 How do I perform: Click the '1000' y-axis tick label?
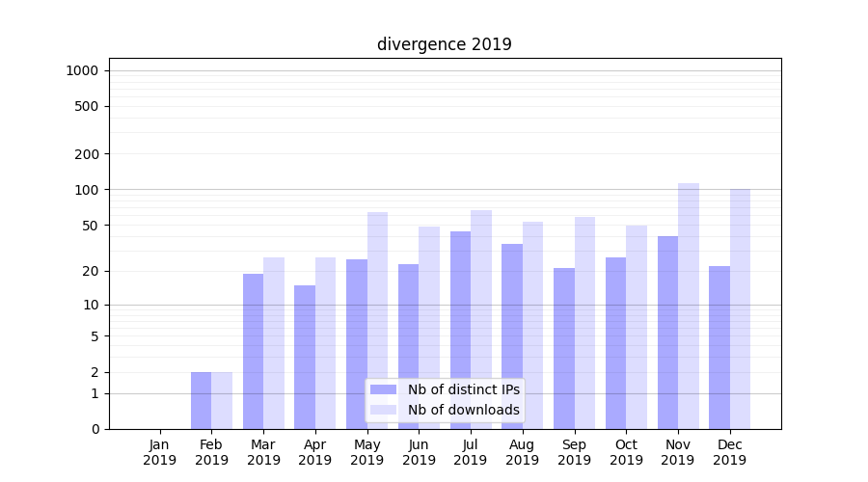(x=82, y=70)
